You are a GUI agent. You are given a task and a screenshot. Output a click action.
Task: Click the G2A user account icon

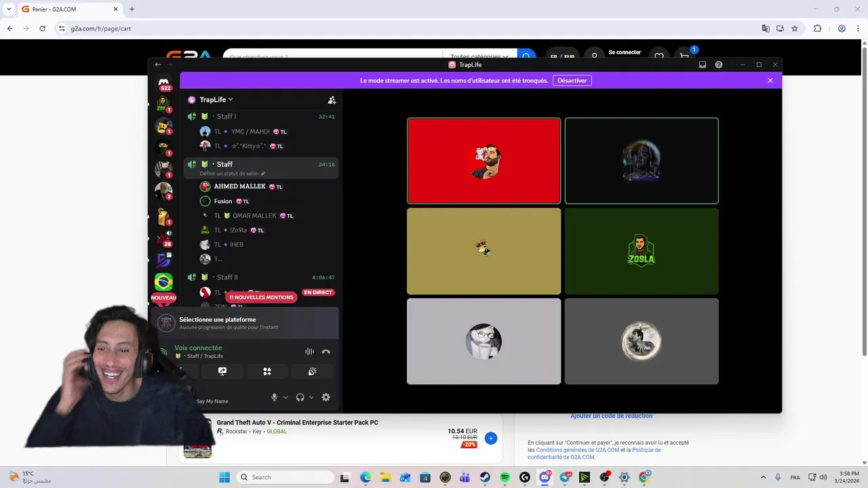[595, 56]
